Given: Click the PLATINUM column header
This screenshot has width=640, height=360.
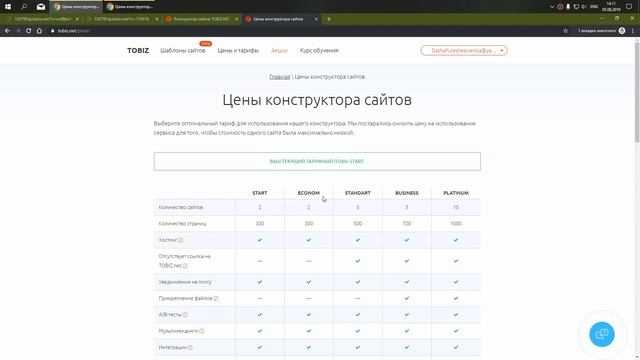Looking at the screenshot, I should (x=456, y=193).
